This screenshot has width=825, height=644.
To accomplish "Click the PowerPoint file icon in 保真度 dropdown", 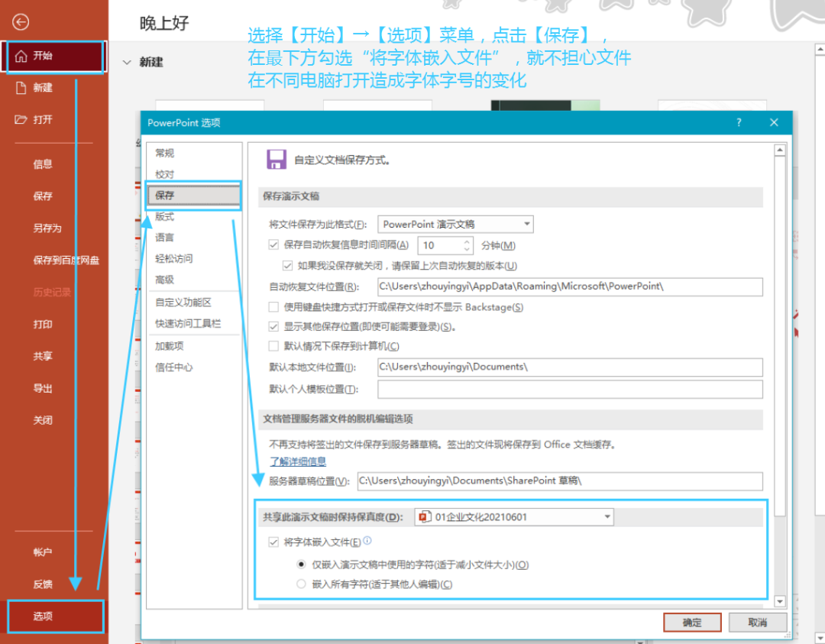I will point(425,517).
